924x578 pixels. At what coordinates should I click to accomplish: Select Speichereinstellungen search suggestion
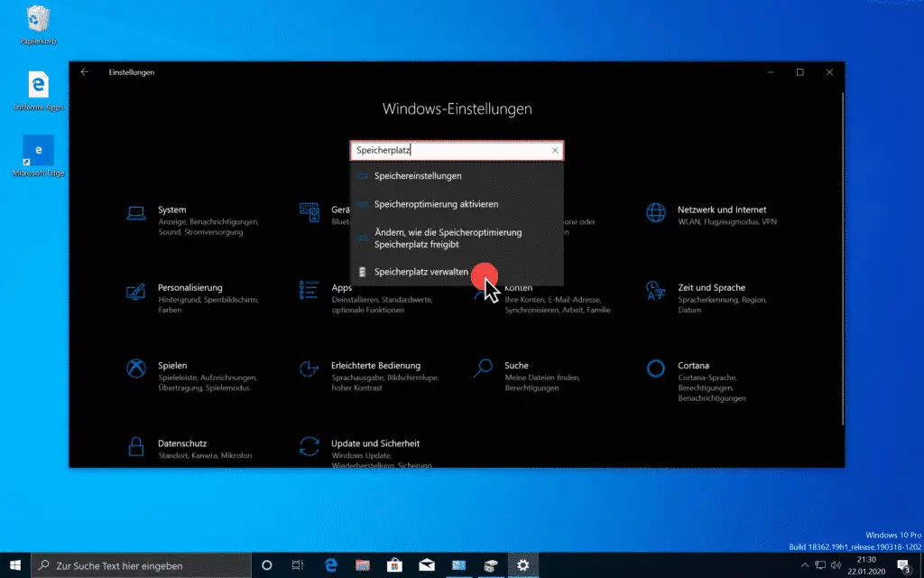(457, 176)
